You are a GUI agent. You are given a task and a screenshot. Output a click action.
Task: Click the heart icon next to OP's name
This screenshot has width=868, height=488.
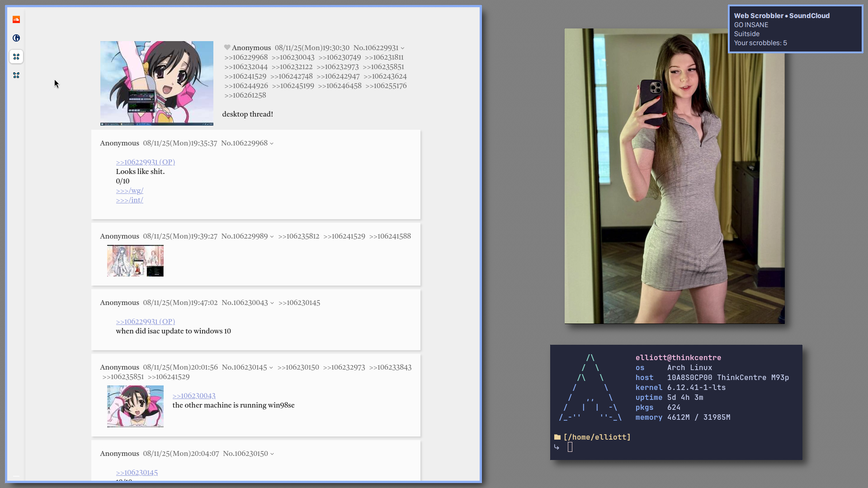pyautogui.click(x=227, y=47)
